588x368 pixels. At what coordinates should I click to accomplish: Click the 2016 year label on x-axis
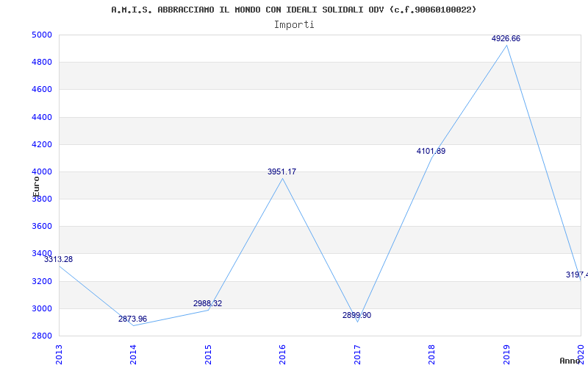tap(282, 355)
